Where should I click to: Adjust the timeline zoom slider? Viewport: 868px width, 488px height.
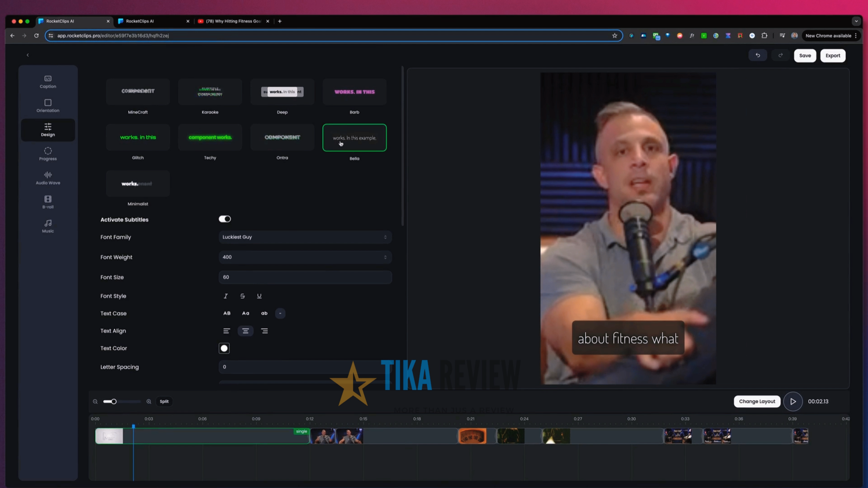(114, 401)
